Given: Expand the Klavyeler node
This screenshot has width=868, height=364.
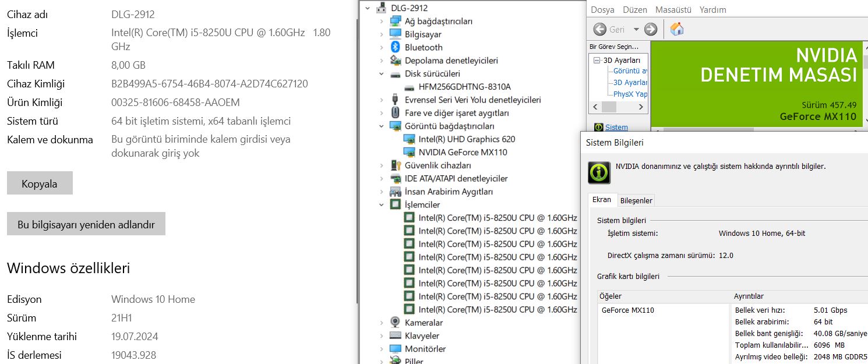Looking at the screenshot, I should pyautogui.click(x=382, y=336).
